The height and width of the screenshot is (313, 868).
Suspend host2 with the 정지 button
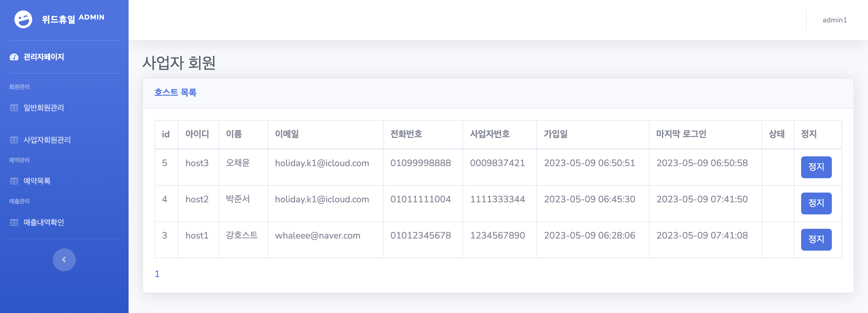pyautogui.click(x=816, y=203)
